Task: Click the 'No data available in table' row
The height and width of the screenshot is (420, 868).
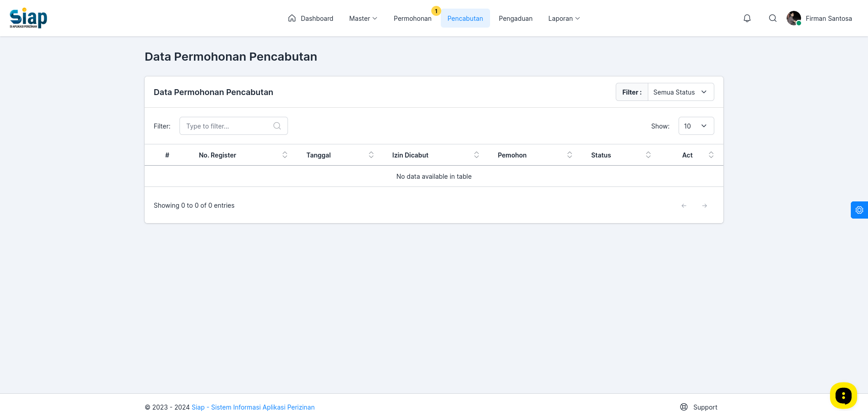Action: [x=434, y=176]
